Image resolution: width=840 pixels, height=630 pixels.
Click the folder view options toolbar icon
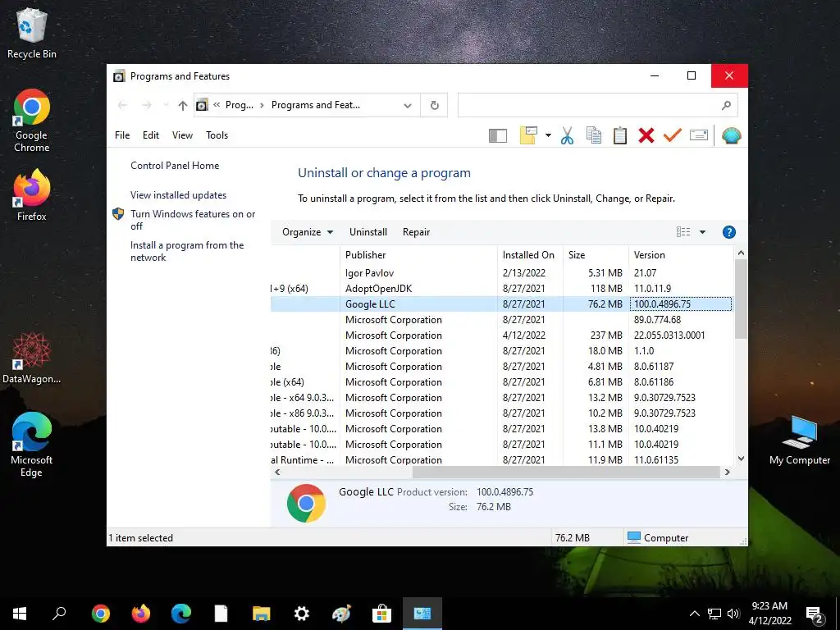(528, 135)
